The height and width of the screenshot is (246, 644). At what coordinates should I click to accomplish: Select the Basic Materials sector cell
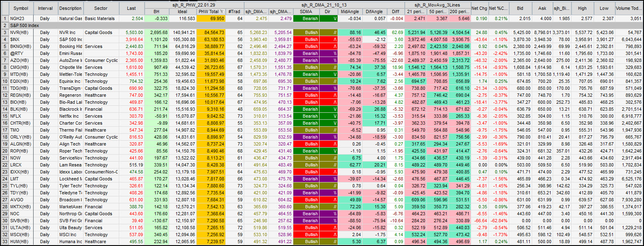(x=101, y=18)
